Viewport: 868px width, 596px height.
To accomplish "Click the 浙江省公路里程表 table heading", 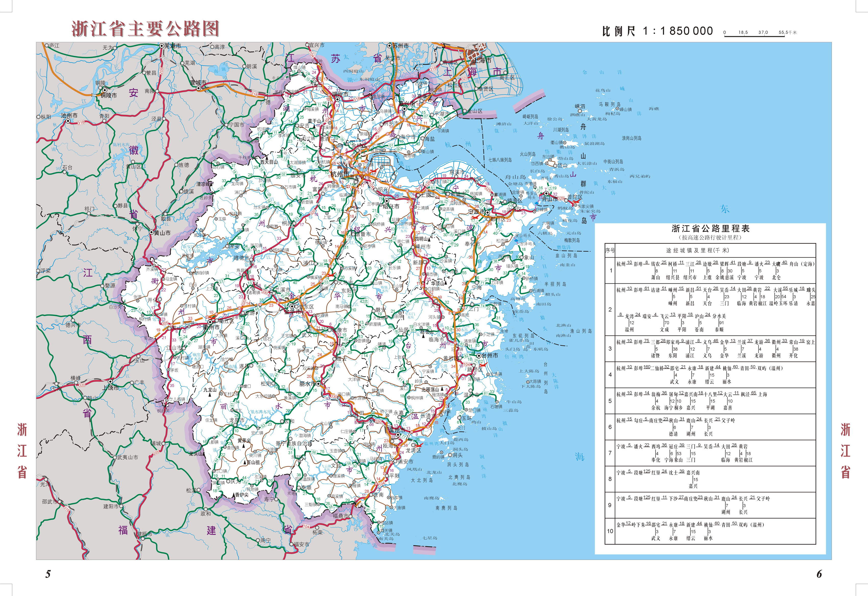I will pyautogui.click(x=710, y=229).
